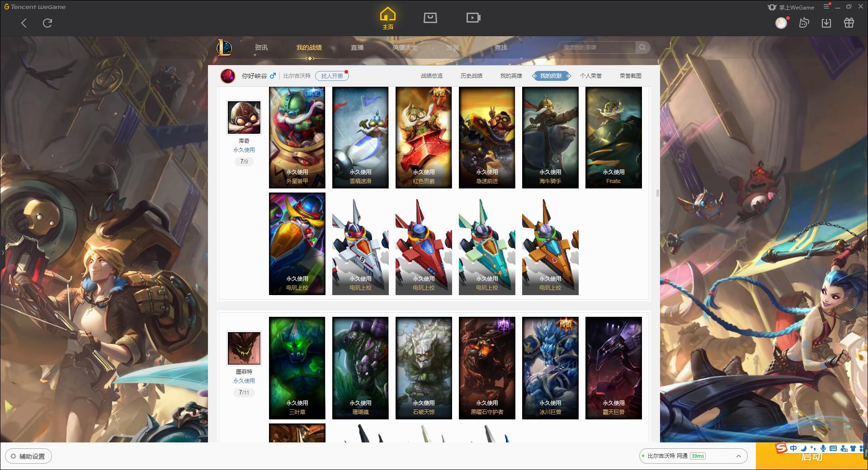Open 辅助设置 settings button
This screenshot has height=470, width=868.
coord(28,456)
